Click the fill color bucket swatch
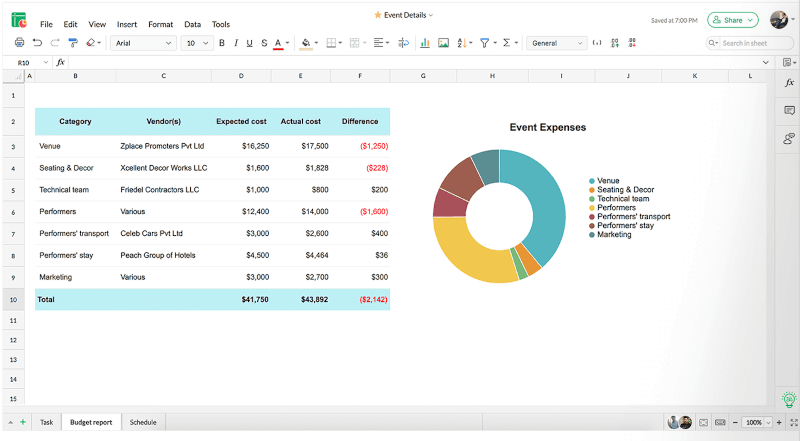Image resolution: width=800 pixels, height=441 pixels. (305, 43)
